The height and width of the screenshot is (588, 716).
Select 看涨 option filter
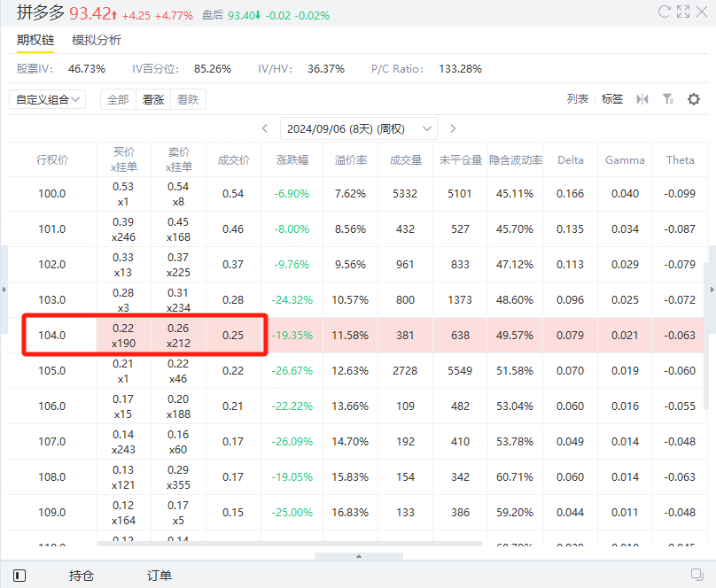click(153, 99)
